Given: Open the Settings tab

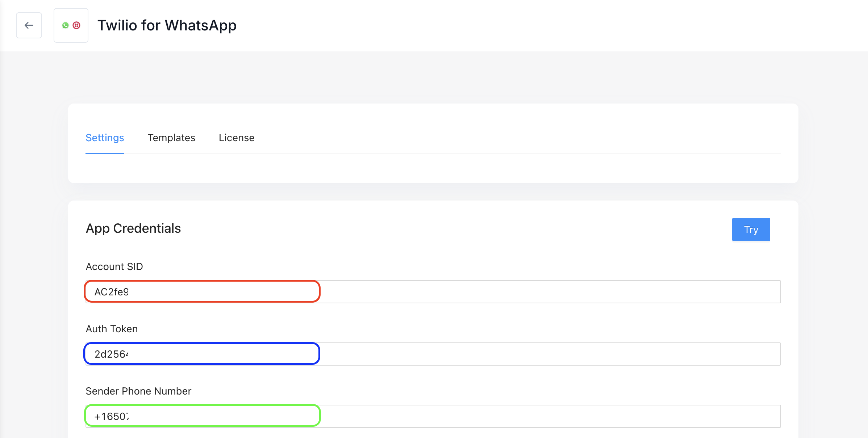Looking at the screenshot, I should (105, 138).
